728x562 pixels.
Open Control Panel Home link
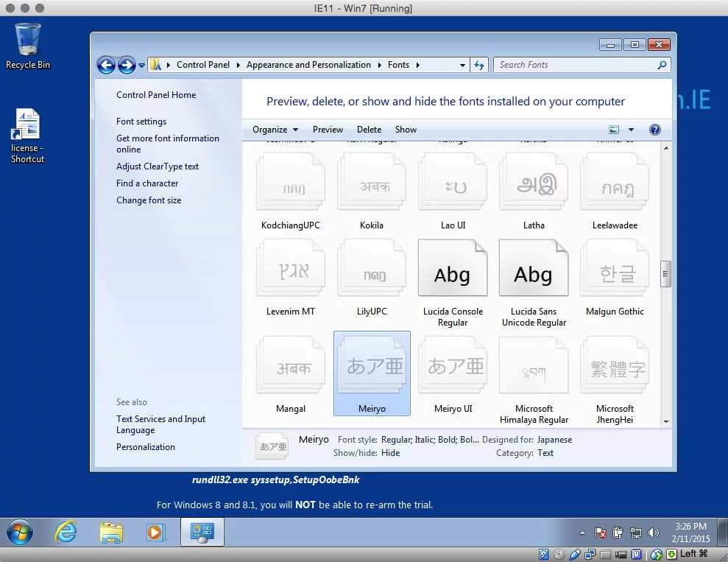click(156, 95)
